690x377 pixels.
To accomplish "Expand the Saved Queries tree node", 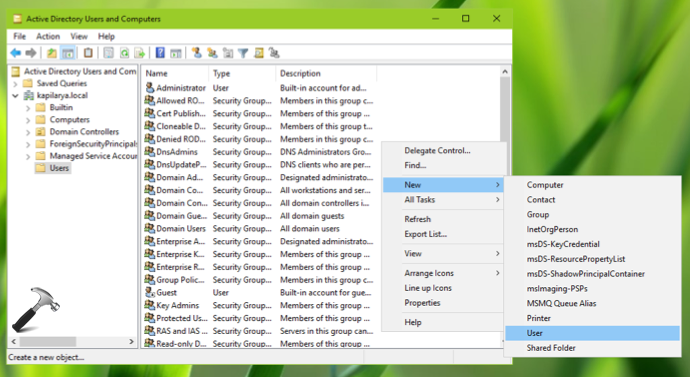I will 16,84.
